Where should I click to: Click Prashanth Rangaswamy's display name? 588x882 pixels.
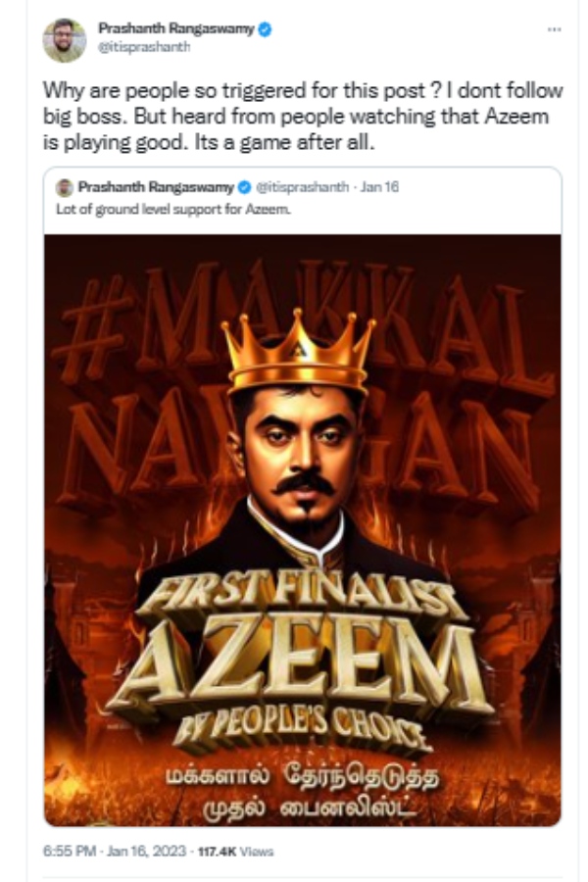[x=176, y=28]
